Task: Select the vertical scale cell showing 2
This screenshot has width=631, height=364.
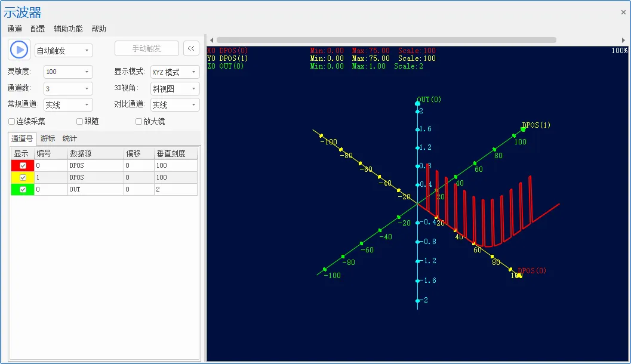Action: [x=176, y=189]
